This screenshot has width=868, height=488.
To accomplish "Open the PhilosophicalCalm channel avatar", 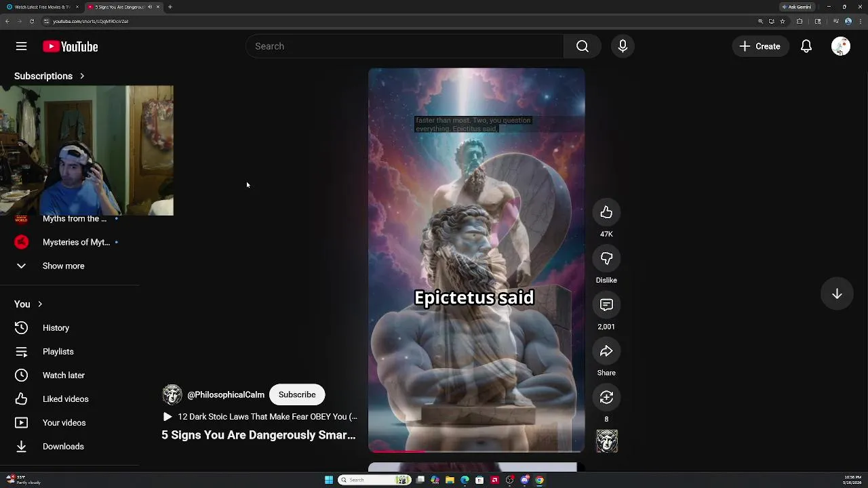I will 172,394.
